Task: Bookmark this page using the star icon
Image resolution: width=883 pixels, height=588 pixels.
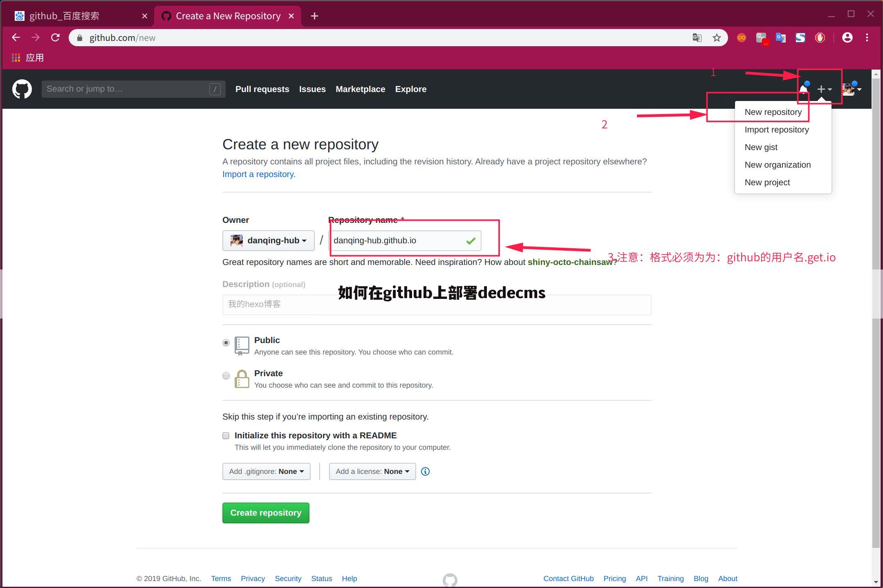Action: pyautogui.click(x=717, y=38)
